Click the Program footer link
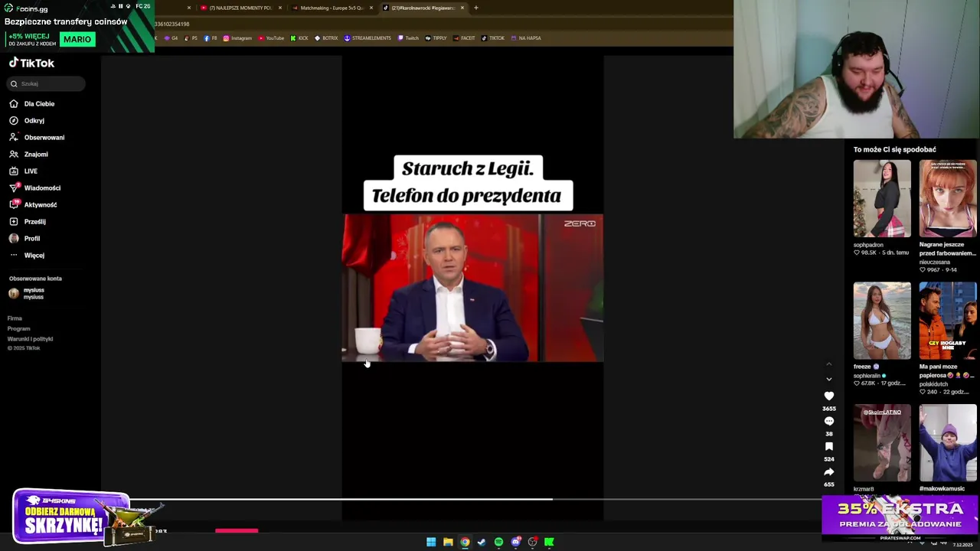980x551 pixels. [18, 328]
